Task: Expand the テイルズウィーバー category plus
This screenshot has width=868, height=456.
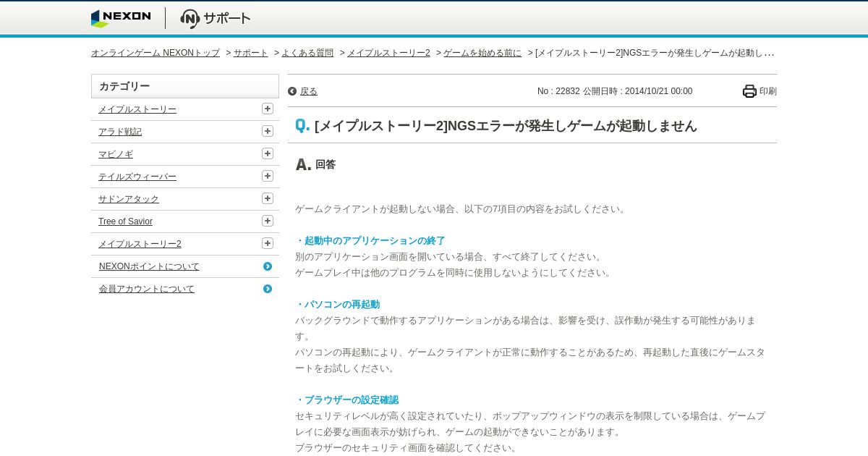Action: tap(268, 176)
